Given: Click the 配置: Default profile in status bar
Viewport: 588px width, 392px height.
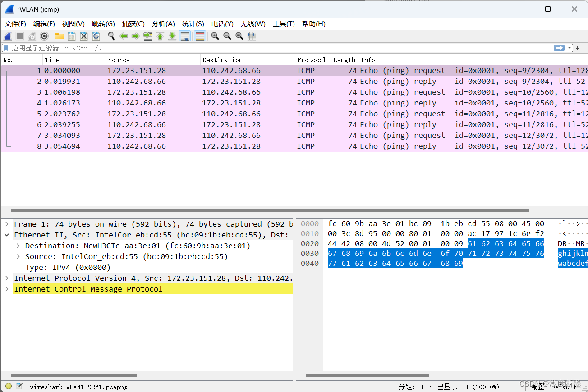Looking at the screenshot, I should [553, 387].
